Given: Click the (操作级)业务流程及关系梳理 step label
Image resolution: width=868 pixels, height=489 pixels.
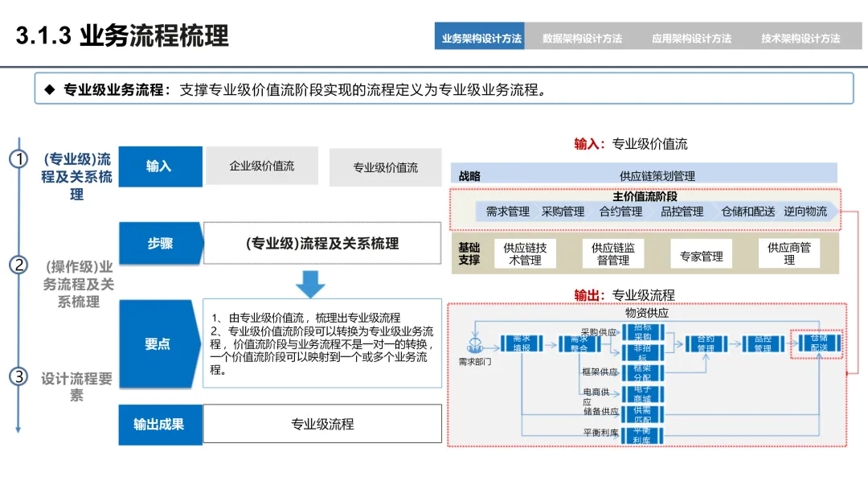Looking at the screenshot, I should click(x=78, y=284).
